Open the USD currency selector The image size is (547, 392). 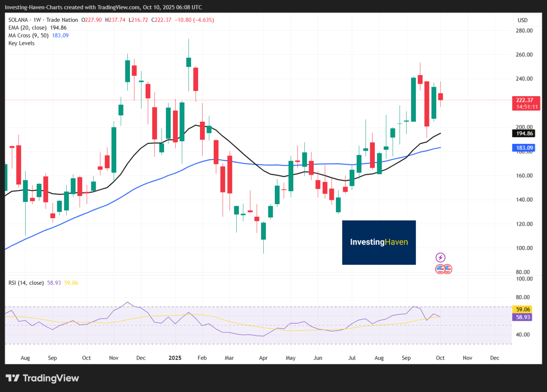(522, 20)
